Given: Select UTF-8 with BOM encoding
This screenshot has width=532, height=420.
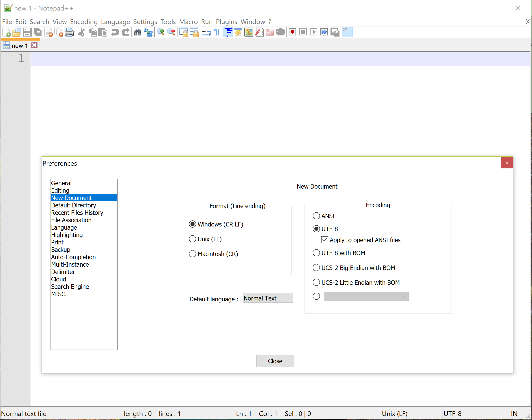Looking at the screenshot, I should point(339,253).
